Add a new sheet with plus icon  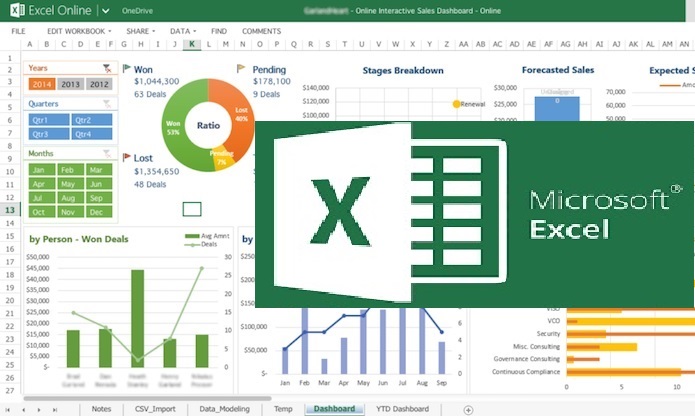pyautogui.click(x=468, y=410)
